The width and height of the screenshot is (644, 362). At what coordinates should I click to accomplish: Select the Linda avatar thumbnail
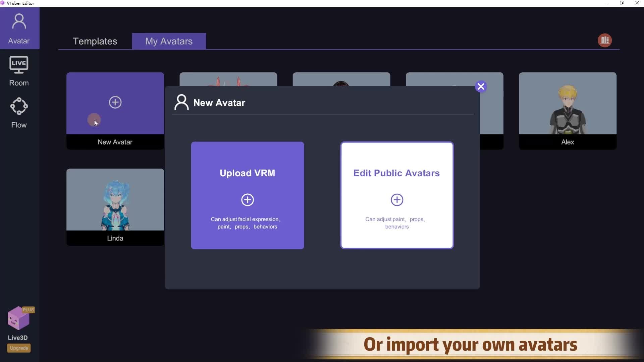tap(115, 200)
